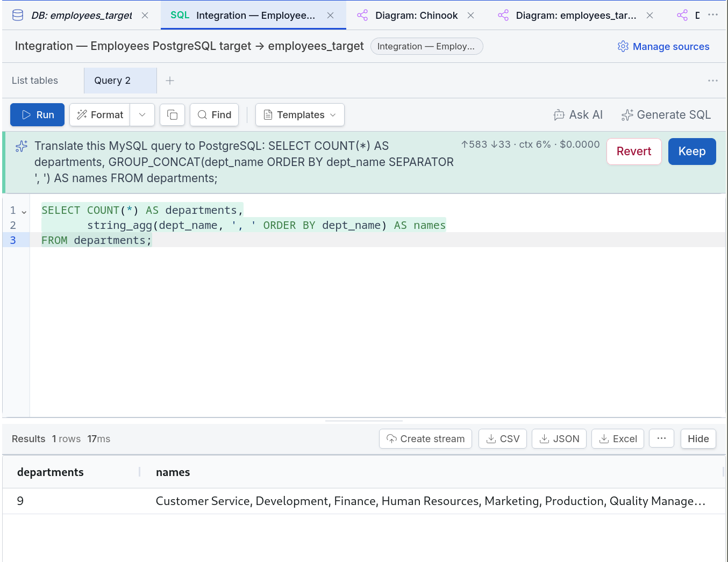Click line number 3 in gutter
Image resolution: width=728 pixels, height=562 pixels.
[x=13, y=240]
